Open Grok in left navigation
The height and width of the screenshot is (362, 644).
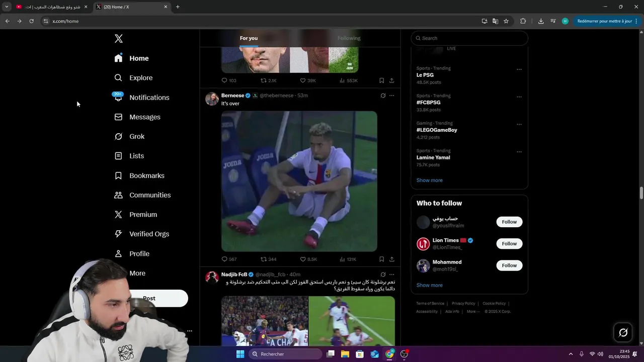pos(129,136)
